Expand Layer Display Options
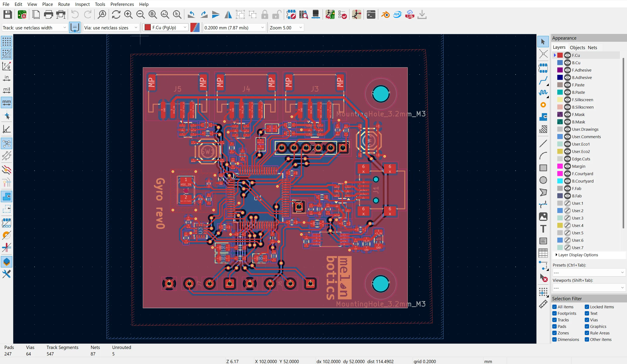This screenshot has width=627, height=364. pyautogui.click(x=577, y=255)
